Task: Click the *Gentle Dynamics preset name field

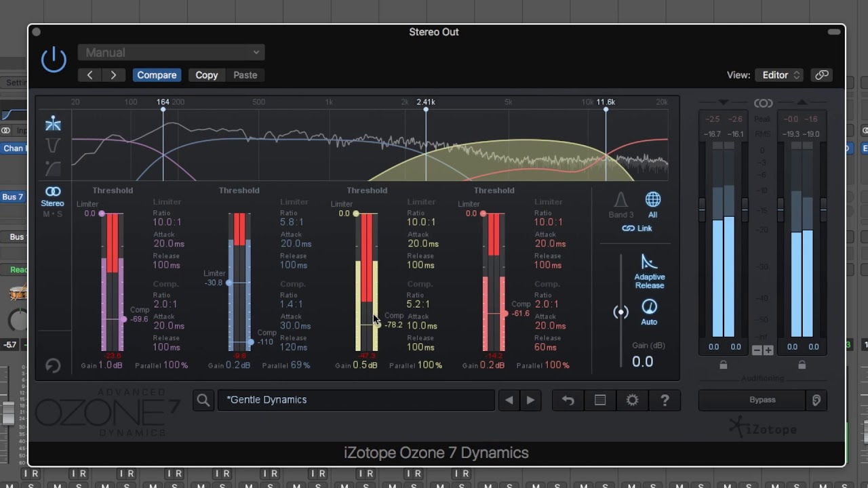Action: coord(356,400)
